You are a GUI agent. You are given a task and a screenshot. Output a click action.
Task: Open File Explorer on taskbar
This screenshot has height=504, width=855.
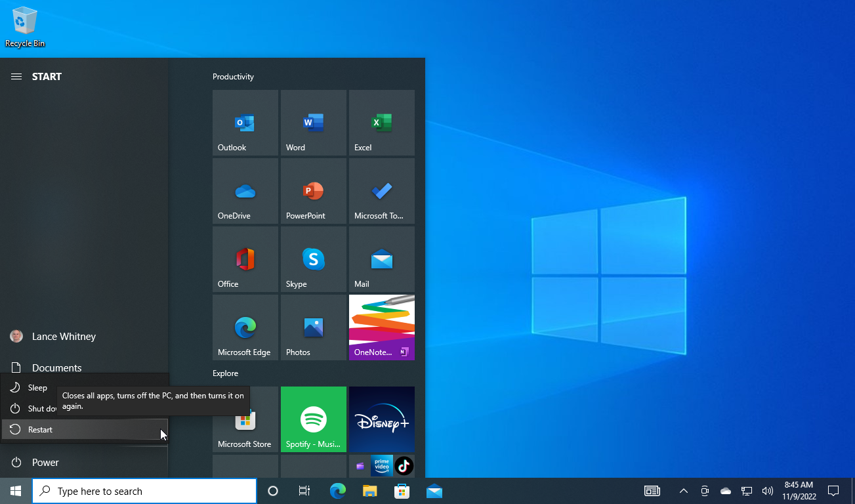point(370,491)
